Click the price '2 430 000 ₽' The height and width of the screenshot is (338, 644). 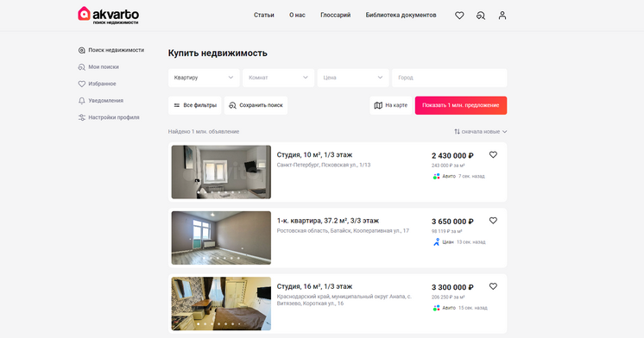452,156
